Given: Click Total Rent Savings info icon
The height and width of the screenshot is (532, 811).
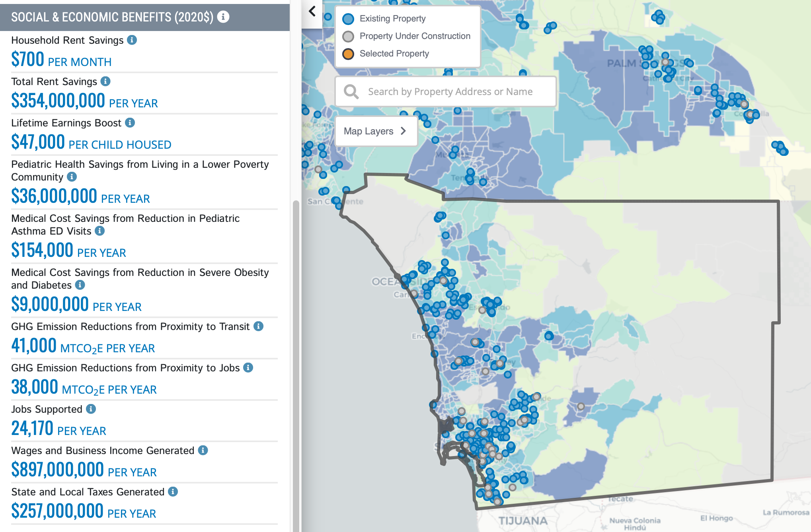Looking at the screenshot, I should pyautogui.click(x=105, y=81).
